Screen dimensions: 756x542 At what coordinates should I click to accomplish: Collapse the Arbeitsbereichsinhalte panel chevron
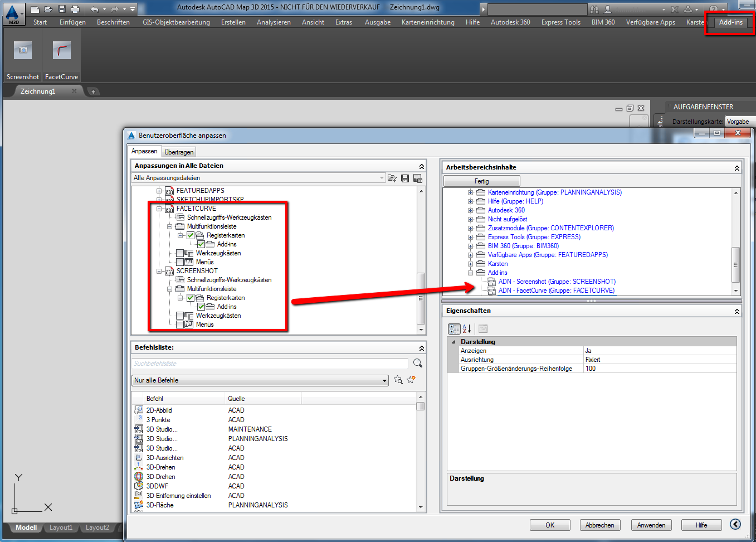pos(737,168)
